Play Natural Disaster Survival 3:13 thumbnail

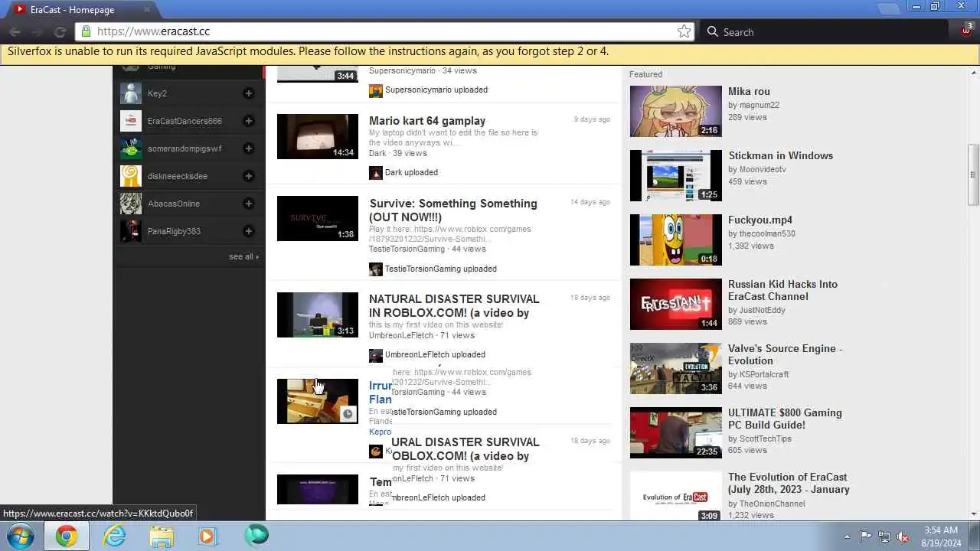(x=317, y=315)
